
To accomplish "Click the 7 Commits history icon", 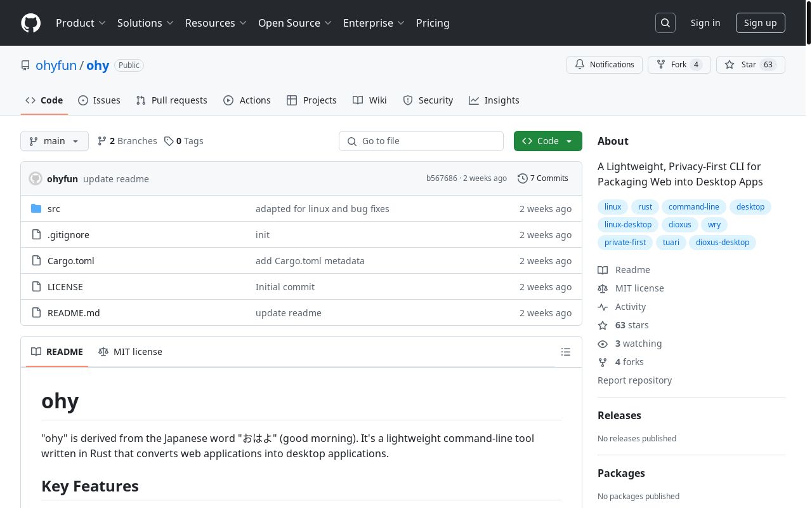I will (523, 178).
